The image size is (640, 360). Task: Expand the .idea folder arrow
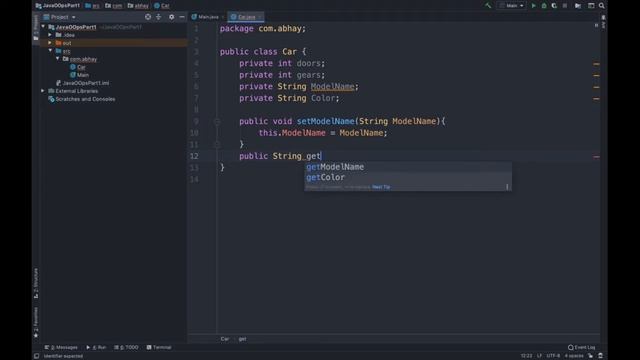coord(50,35)
